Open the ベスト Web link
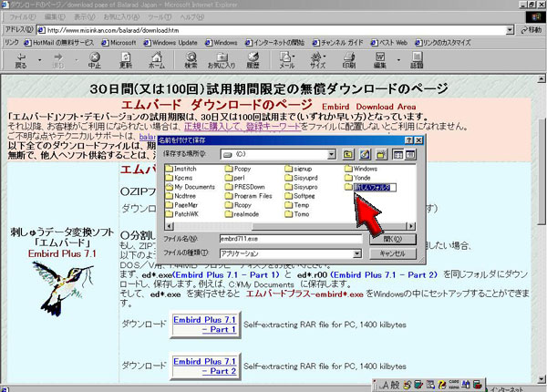Viewport: 547px width, 392px height. 389,43
